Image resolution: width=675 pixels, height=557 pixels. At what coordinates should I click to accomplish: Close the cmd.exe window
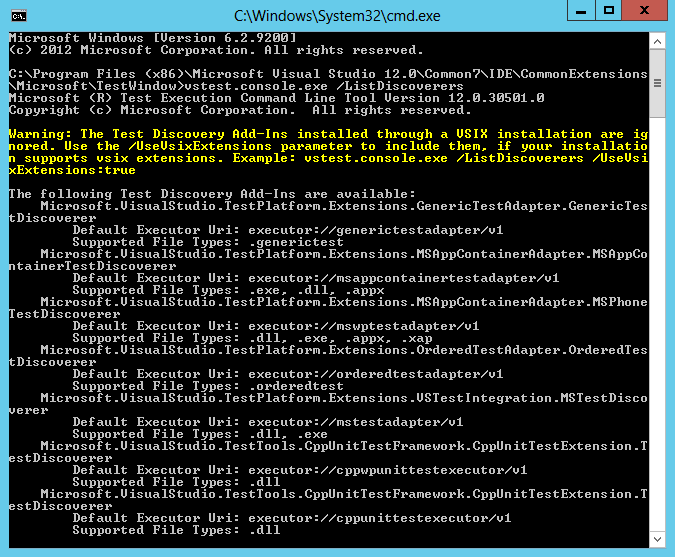pyautogui.click(x=644, y=10)
